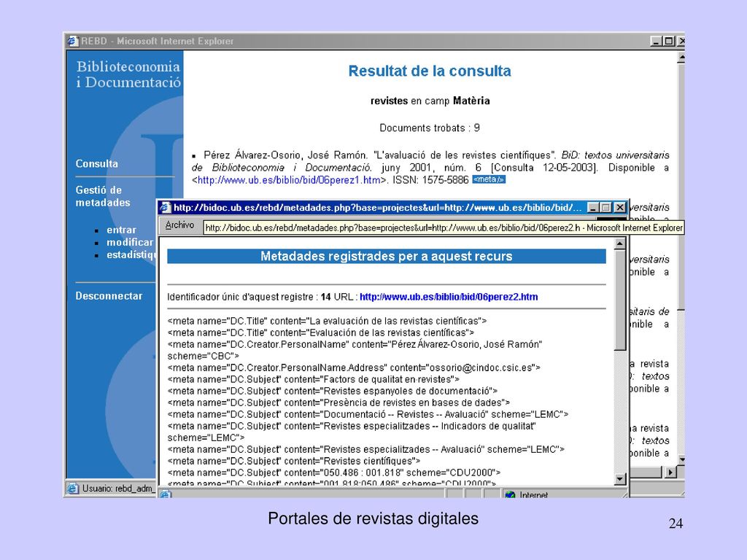Maximize the REBD Internet Explorer window
The image size is (747, 560).
pos(669,42)
